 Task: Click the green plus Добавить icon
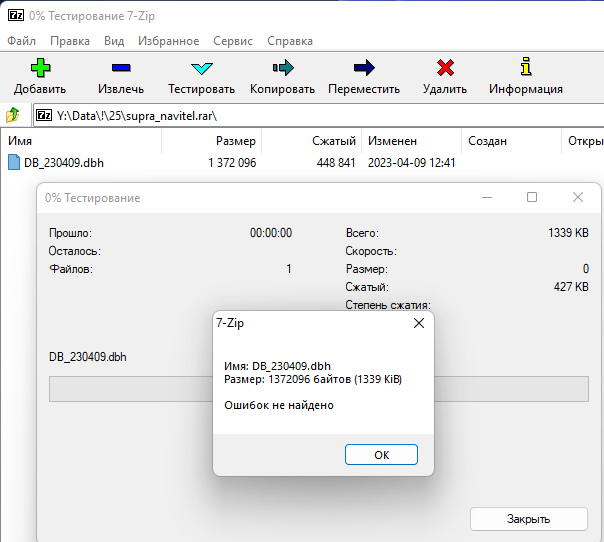pyautogui.click(x=40, y=69)
